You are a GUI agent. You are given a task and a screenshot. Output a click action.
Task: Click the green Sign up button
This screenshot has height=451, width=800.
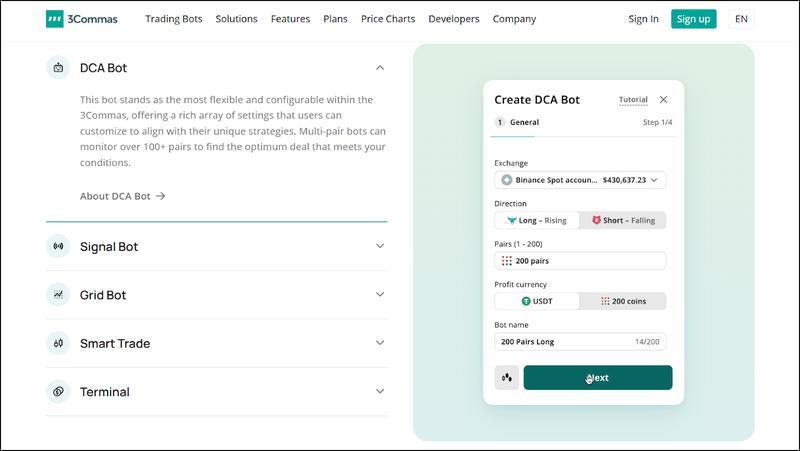pyautogui.click(x=693, y=19)
